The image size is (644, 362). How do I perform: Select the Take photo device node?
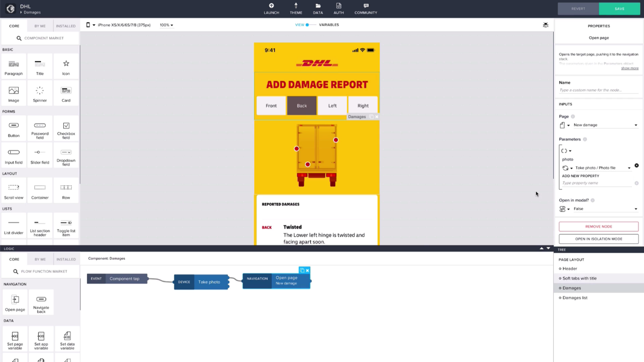pyautogui.click(x=201, y=282)
